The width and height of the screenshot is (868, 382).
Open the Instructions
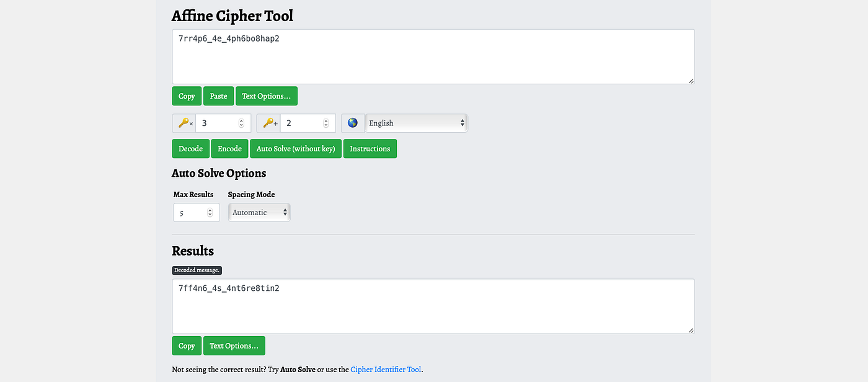tap(370, 148)
